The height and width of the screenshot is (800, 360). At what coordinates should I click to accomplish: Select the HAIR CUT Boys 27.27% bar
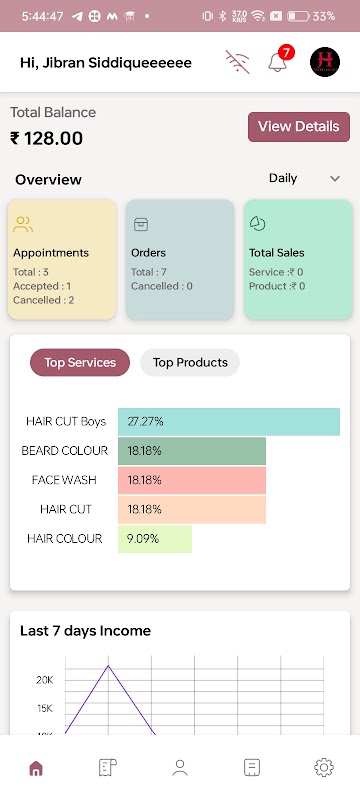tap(229, 421)
